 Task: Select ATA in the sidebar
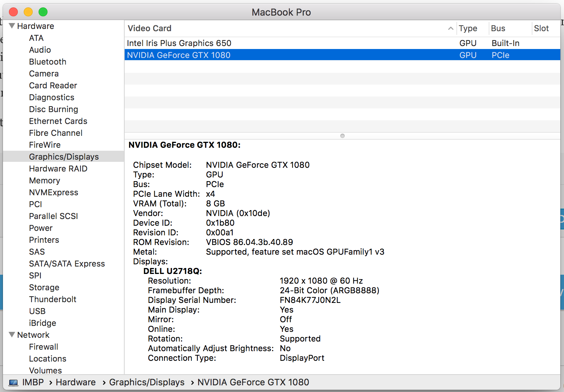[36, 38]
